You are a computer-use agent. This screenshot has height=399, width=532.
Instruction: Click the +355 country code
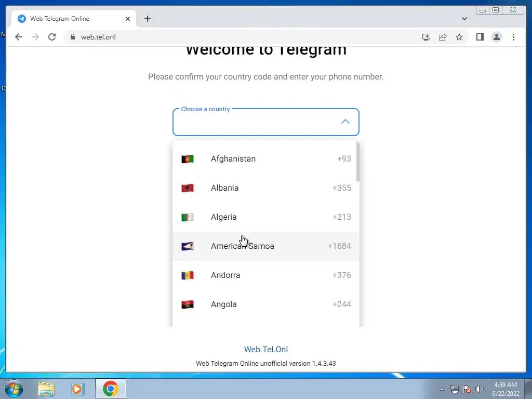click(x=342, y=188)
